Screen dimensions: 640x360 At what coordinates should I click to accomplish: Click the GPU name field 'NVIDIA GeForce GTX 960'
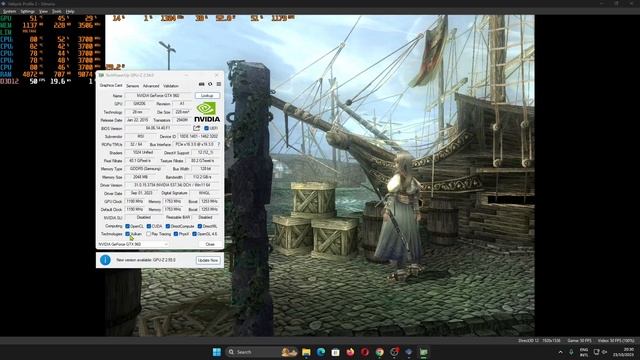pos(159,96)
